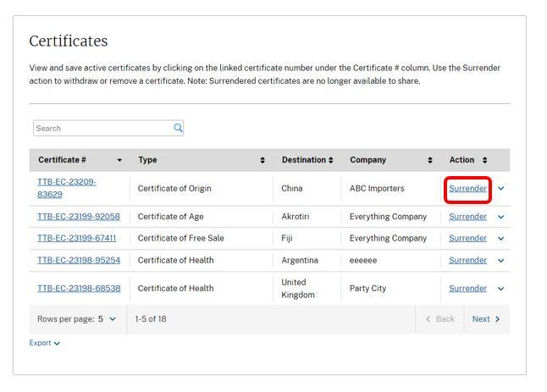This screenshot has height=392, width=547.
Task: Expand action chevron for Akrotiri certificate row
Action: [x=500, y=217]
